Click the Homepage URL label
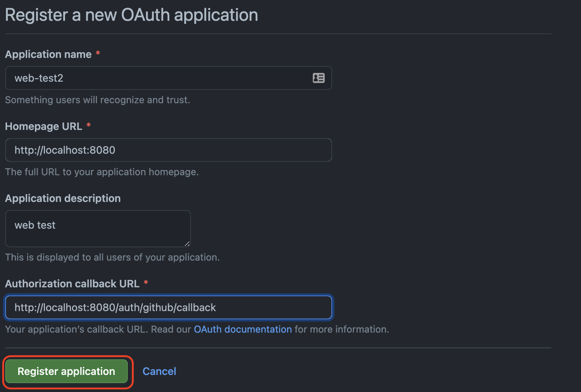Image resolution: width=581 pixels, height=392 pixels. (44, 126)
